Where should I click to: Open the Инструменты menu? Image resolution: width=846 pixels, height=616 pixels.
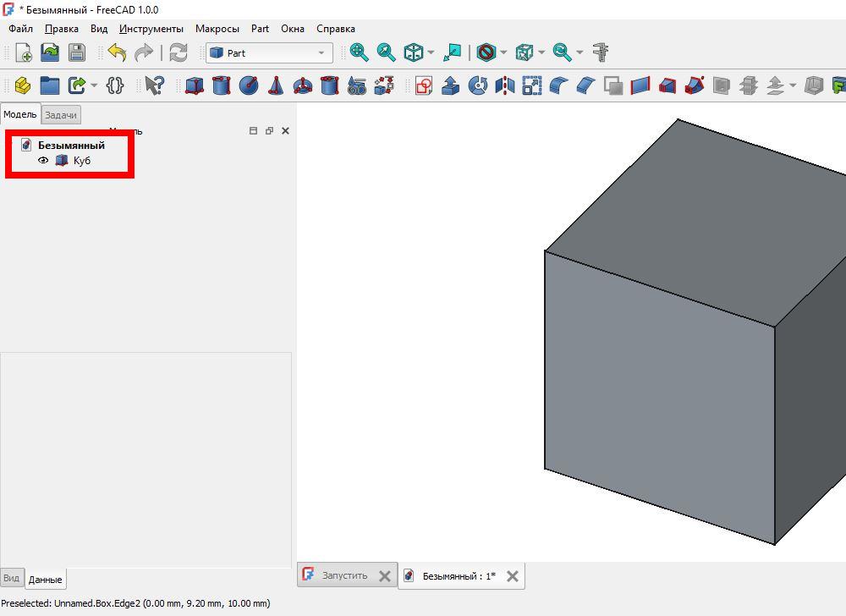coord(151,29)
